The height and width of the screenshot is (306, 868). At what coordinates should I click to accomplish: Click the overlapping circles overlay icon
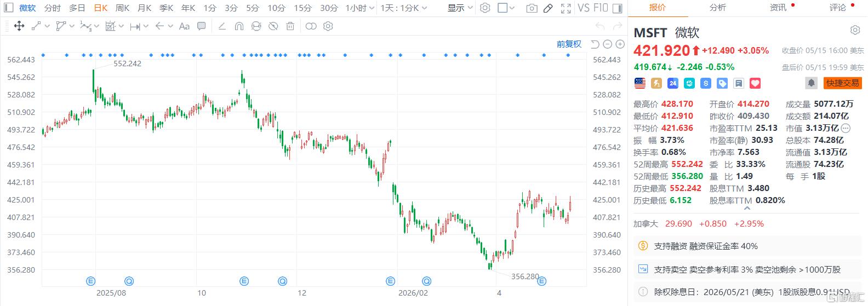(311, 26)
